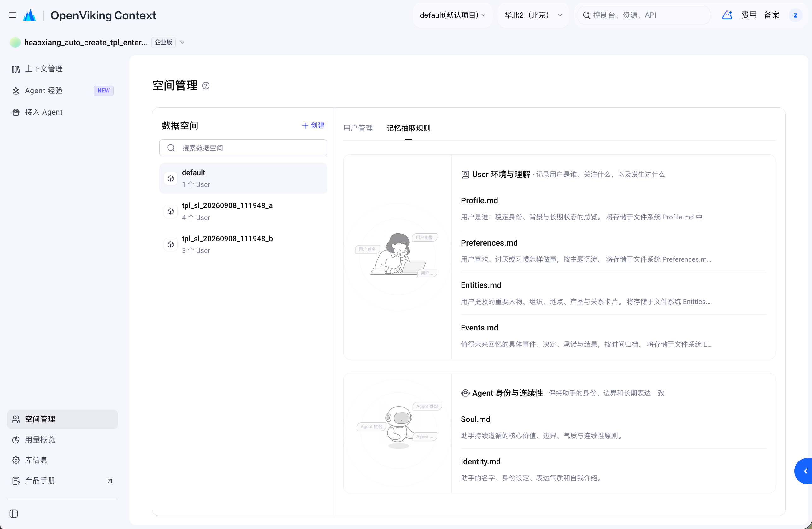The width and height of the screenshot is (812, 529).
Task: Click the search magnifier icon in header
Action: click(x=586, y=15)
